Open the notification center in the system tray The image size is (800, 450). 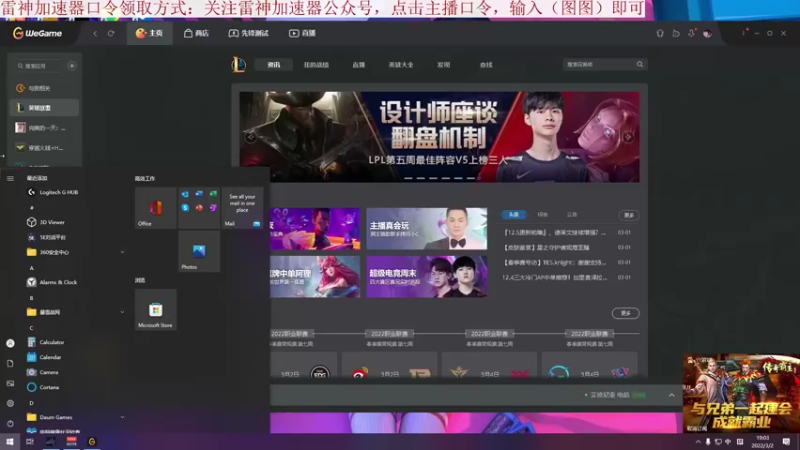pos(786,441)
